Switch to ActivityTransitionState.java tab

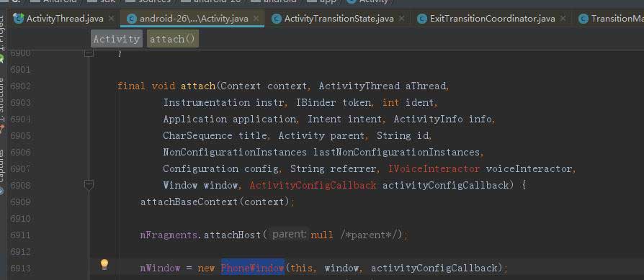339,19
